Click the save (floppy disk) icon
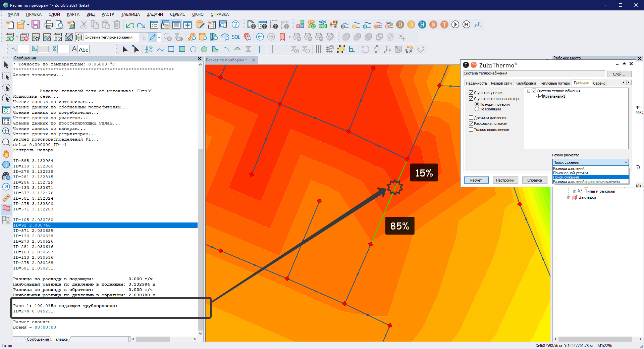 pos(36,24)
